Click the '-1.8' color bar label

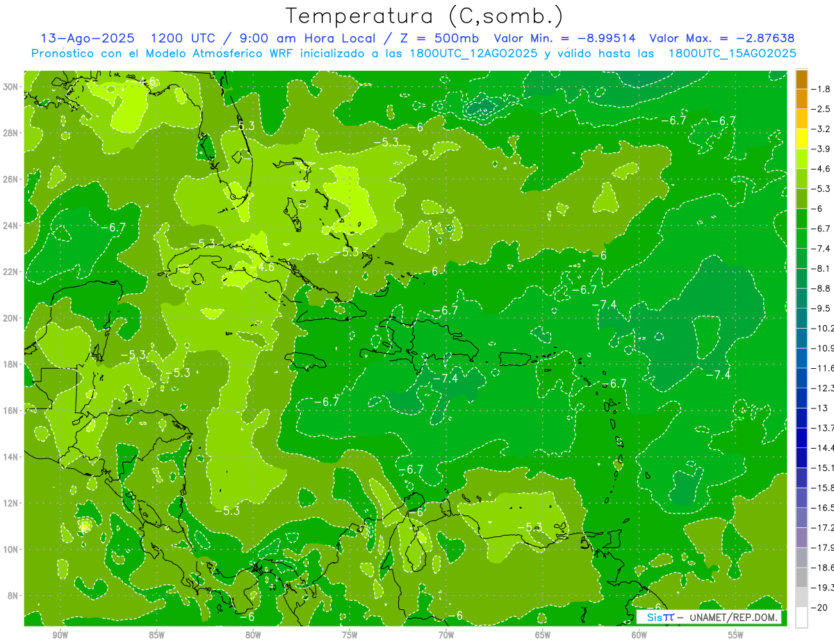pos(821,89)
